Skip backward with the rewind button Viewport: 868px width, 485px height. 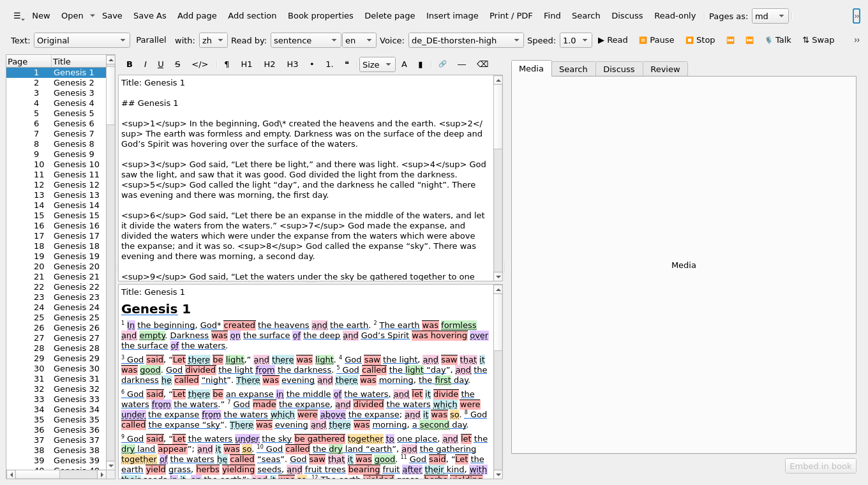(730, 40)
